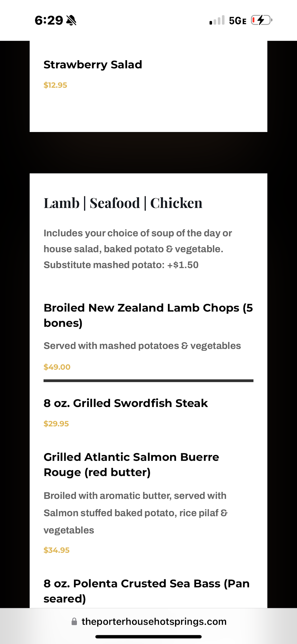Tap the dark divider under lamb chops

[148, 381]
